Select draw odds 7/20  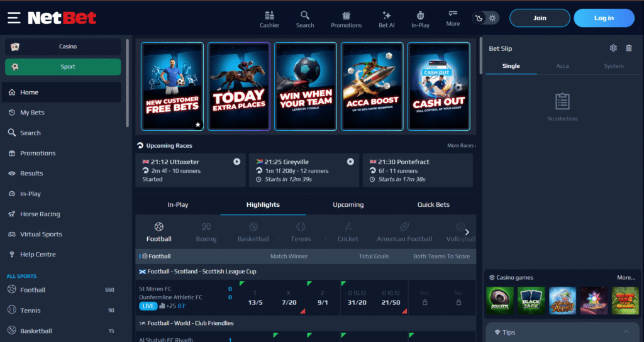click(x=289, y=298)
